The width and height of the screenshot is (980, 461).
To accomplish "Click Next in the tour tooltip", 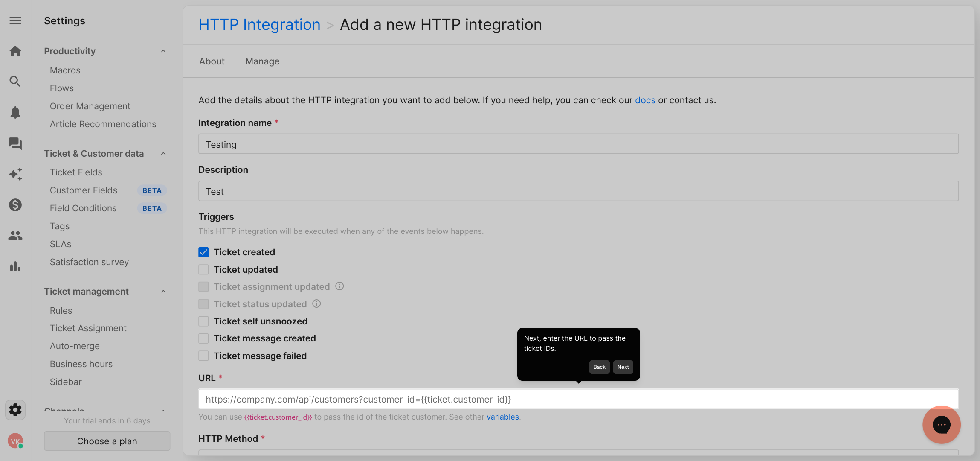I will point(623,367).
